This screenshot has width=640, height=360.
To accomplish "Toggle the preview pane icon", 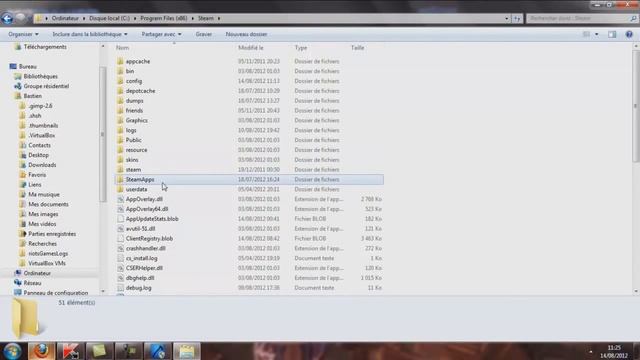I will [x=612, y=34].
